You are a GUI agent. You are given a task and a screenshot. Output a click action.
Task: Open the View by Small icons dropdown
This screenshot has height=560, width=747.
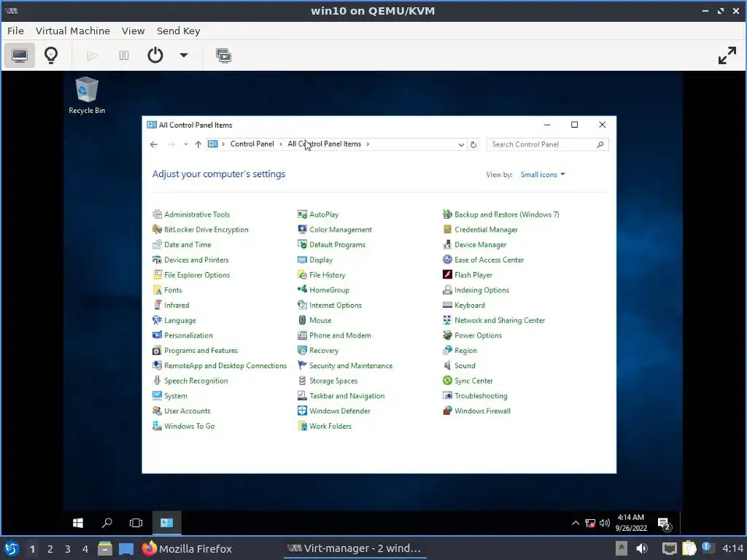(x=543, y=175)
